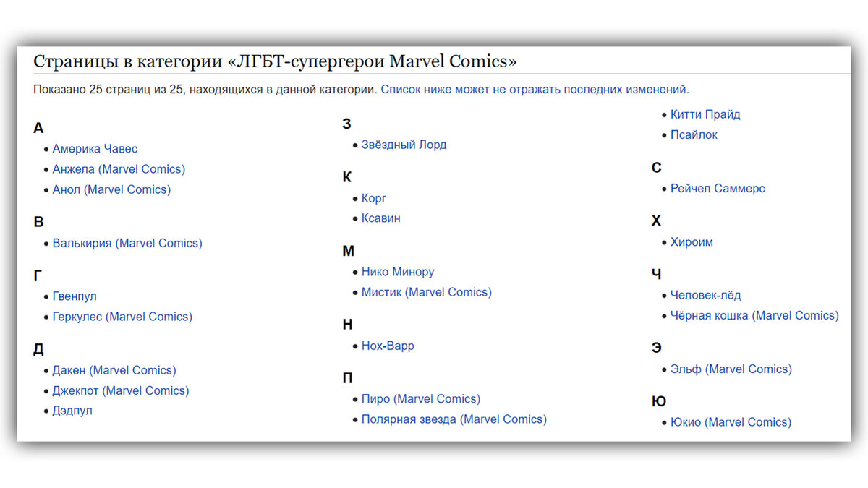Open Геркулес (Marvel Comics) page
The height and width of the screenshot is (488, 868).
(122, 317)
